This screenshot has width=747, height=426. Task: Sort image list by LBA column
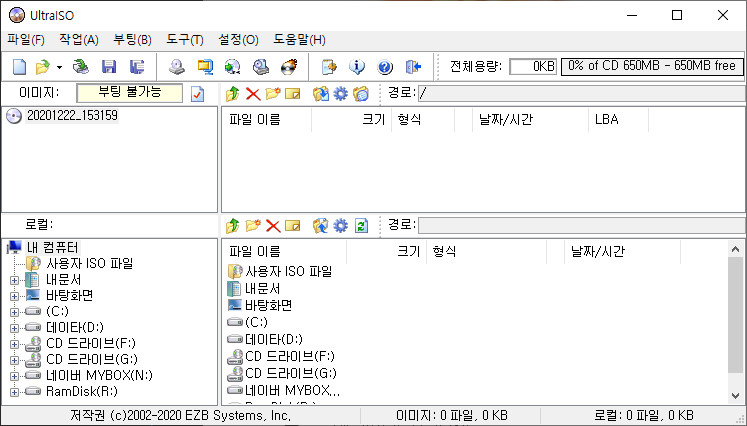(x=618, y=120)
